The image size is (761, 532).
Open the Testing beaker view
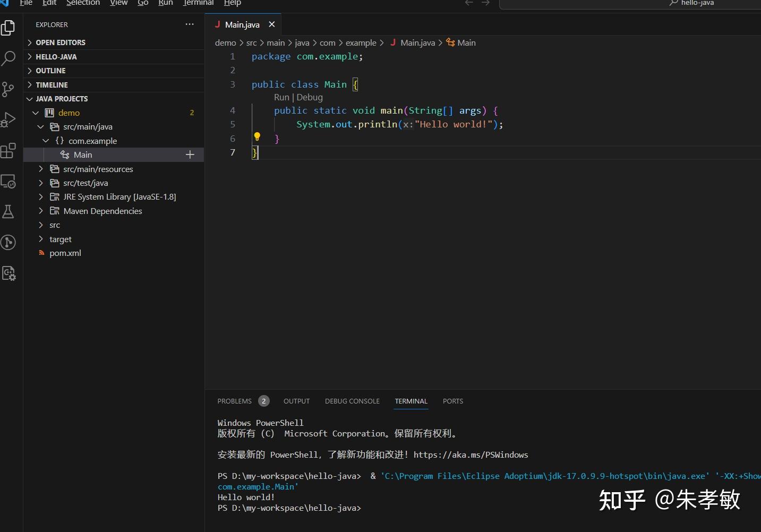[x=9, y=211]
